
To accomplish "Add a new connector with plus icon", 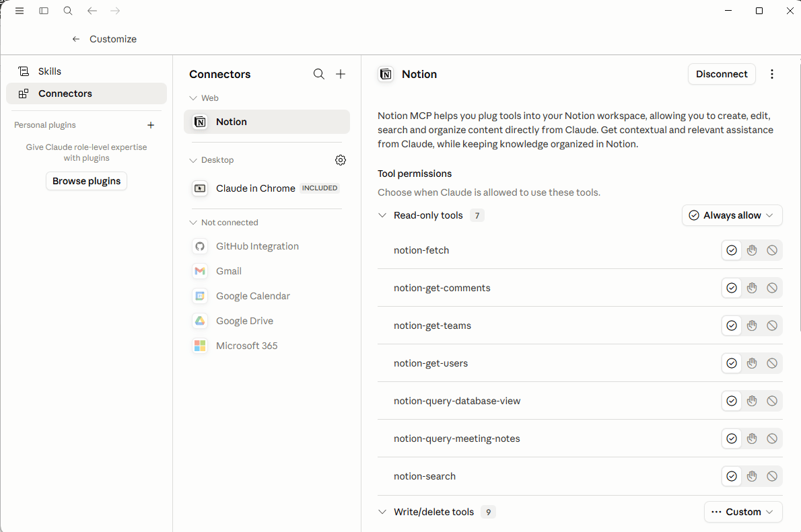I will [341, 74].
